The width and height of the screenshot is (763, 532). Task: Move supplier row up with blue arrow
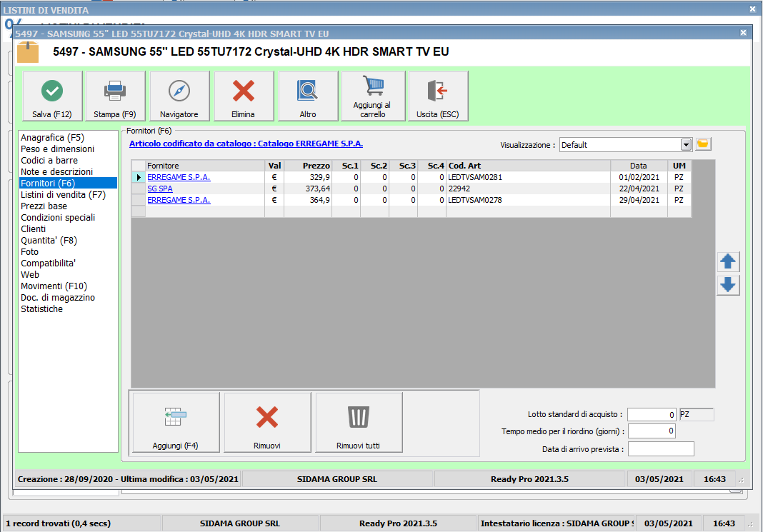(728, 261)
